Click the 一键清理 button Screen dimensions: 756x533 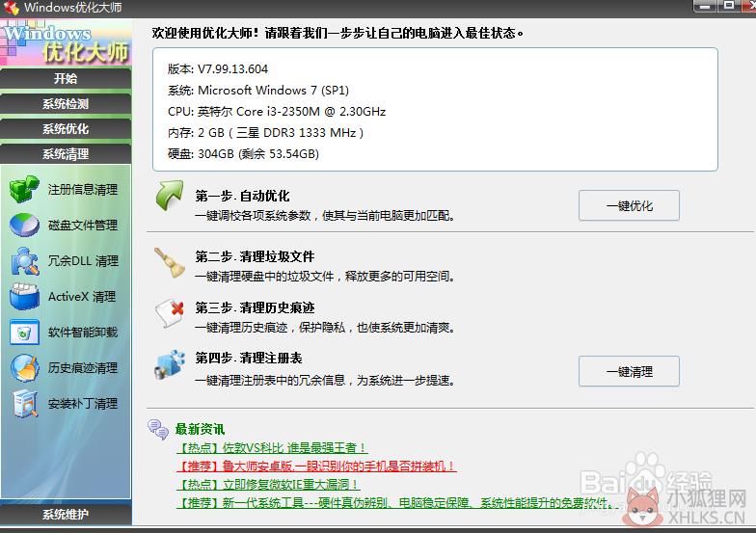pyautogui.click(x=629, y=372)
